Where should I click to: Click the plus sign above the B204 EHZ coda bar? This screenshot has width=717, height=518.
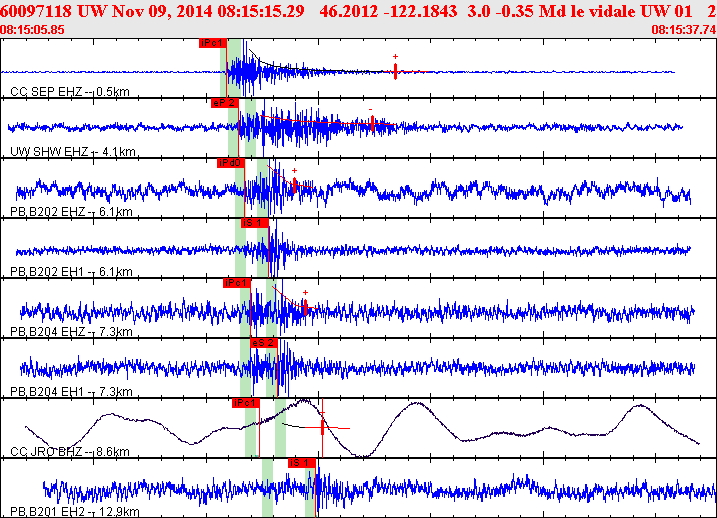pyautogui.click(x=305, y=293)
